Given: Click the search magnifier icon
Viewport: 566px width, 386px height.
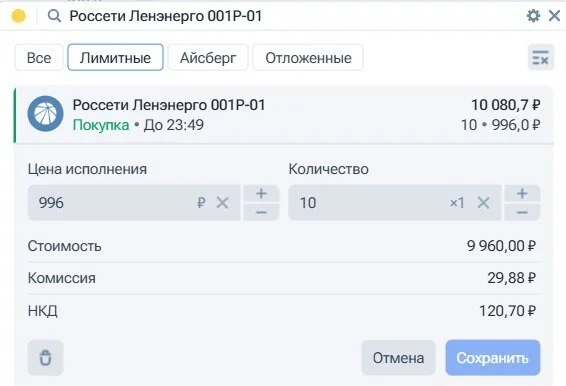Looking at the screenshot, I should pos(55,16).
